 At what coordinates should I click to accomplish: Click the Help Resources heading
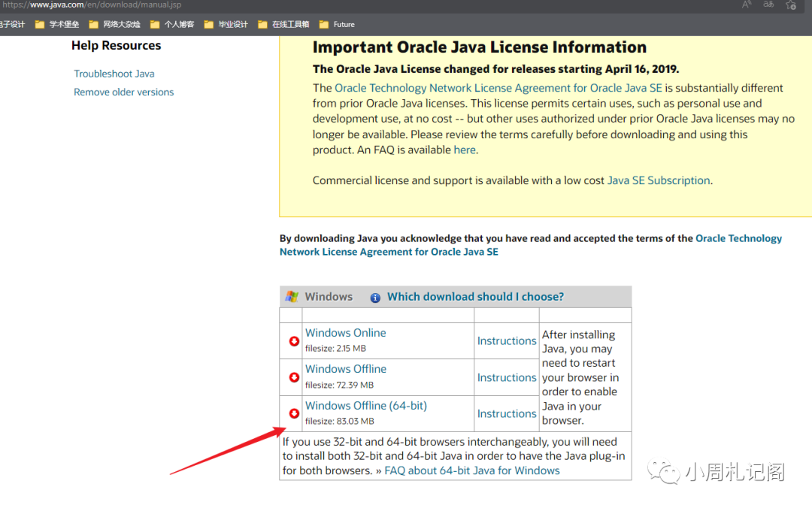tap(116, 46)
